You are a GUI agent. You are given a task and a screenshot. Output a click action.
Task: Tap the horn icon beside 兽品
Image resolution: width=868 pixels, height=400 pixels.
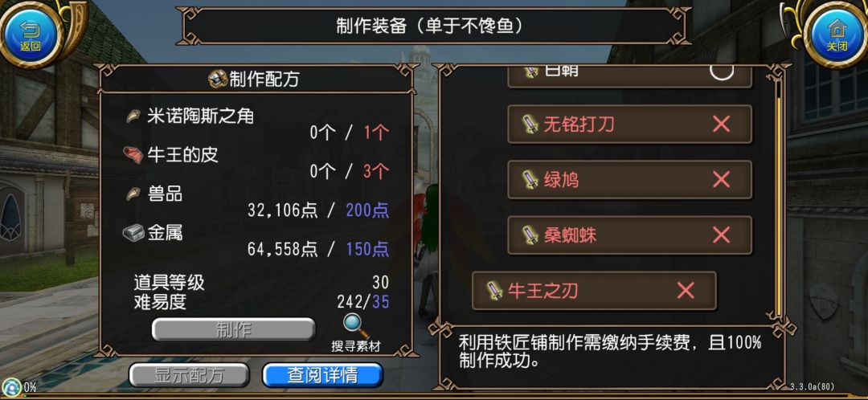(133, 194)
